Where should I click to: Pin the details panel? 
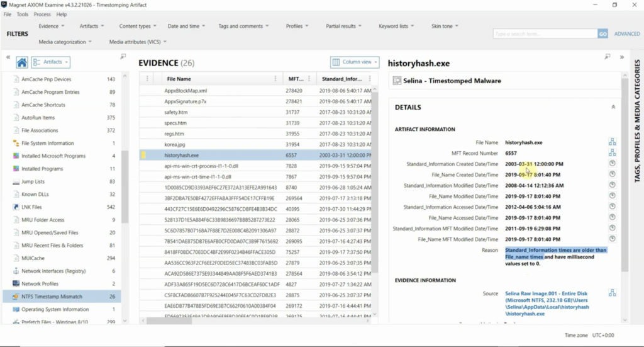click(608, 57)
